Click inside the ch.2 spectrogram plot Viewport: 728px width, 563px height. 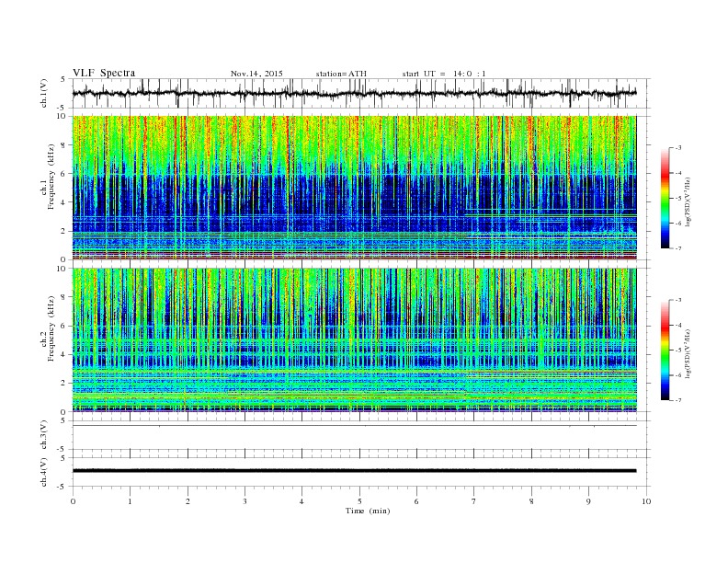click(x=354, y=339)
